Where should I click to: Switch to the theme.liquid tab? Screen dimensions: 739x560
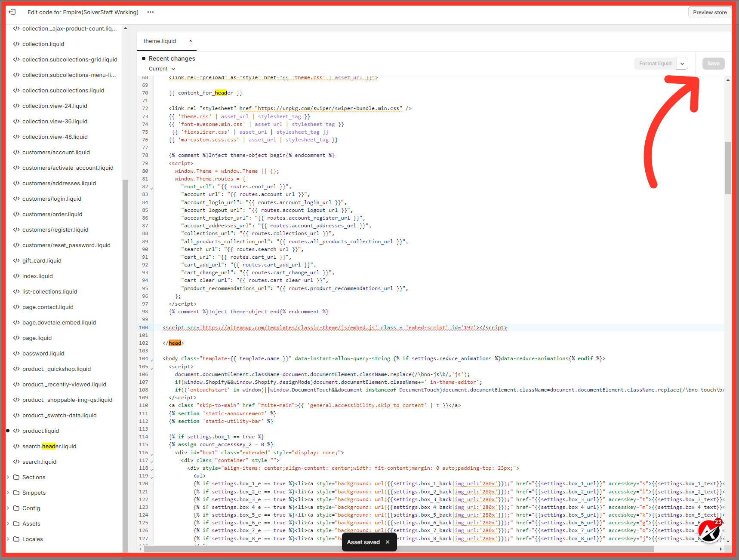point(160,41)
